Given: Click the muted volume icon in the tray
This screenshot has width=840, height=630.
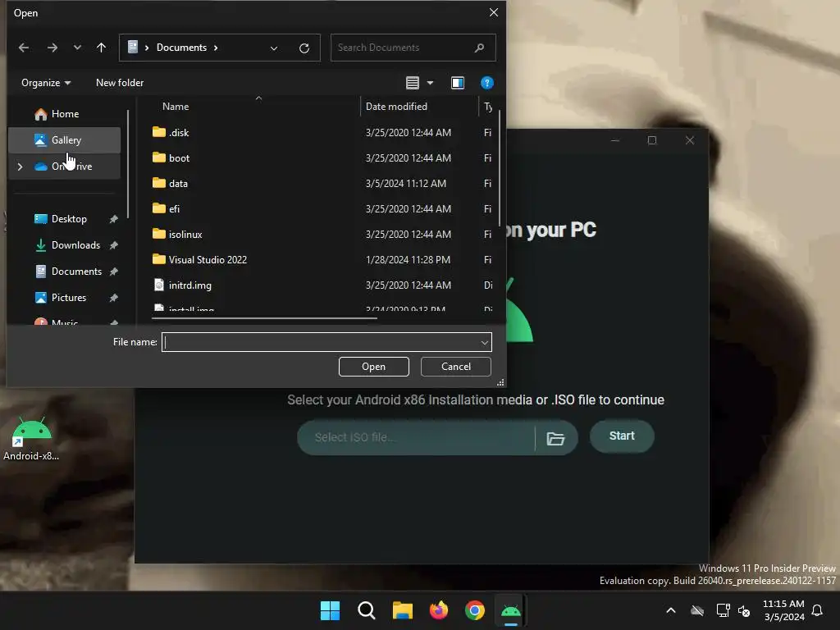Looking at the screenshot, I should [x=744, y=610].
